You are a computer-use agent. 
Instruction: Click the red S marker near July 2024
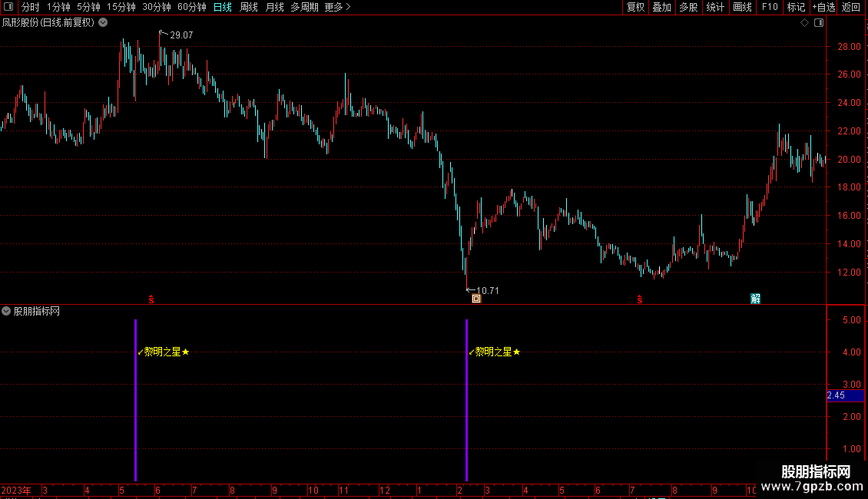639,299
